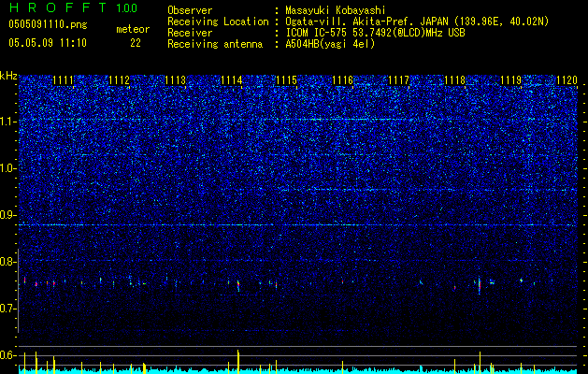This screenshot has width=588, height=374.
Task: Click the Observer label
Action: 190,10
